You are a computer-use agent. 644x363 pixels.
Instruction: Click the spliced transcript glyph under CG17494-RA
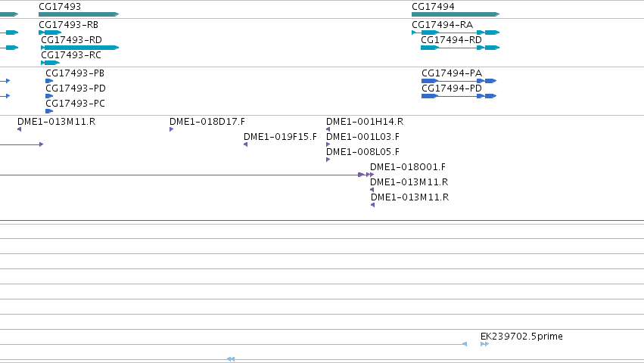coord(456,33)
